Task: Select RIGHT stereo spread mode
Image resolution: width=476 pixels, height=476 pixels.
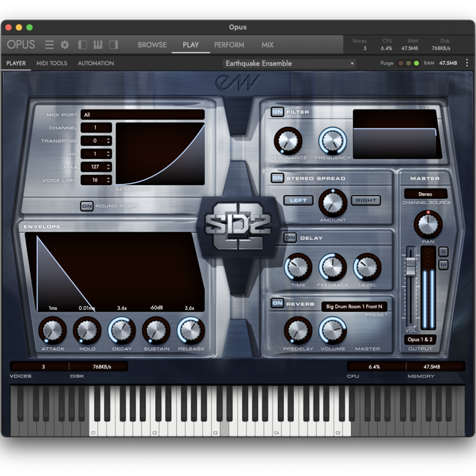Action: [366, 201]
